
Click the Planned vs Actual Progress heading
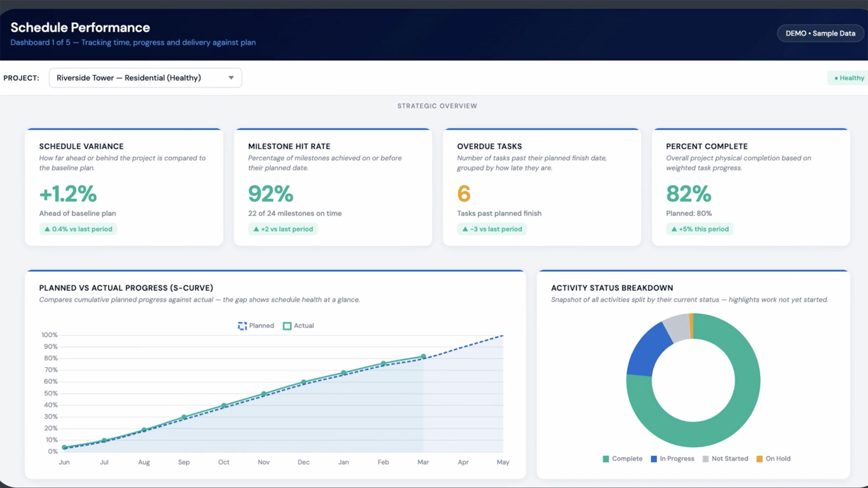click(126, 288)
